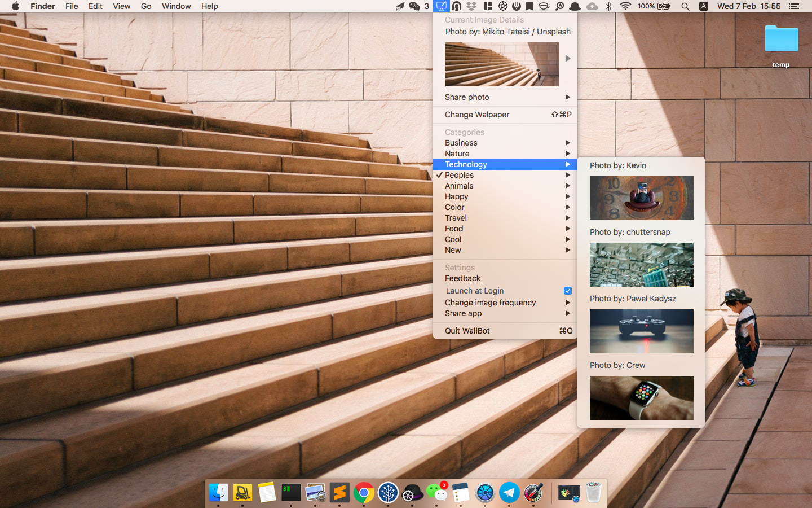Click the current wallpaper stairs thumbnail
This screenshot has width=812, height=508.
coord(502,64)
